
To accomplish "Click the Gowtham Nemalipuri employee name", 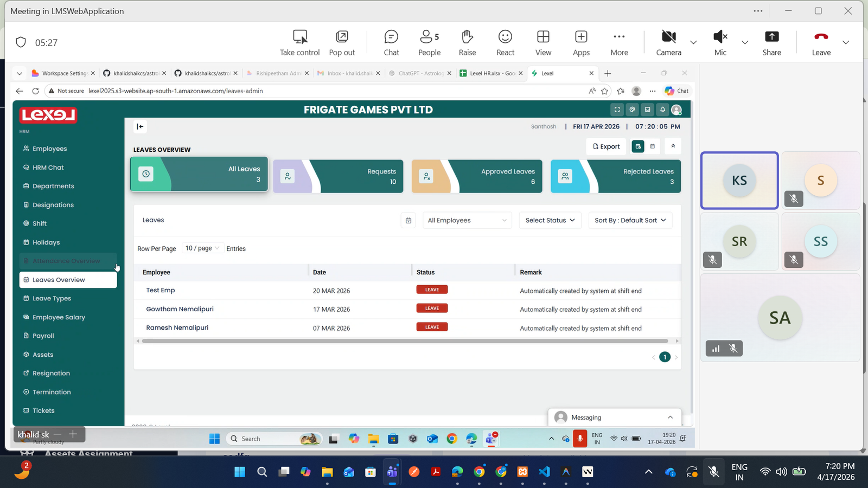I will 180,309.
